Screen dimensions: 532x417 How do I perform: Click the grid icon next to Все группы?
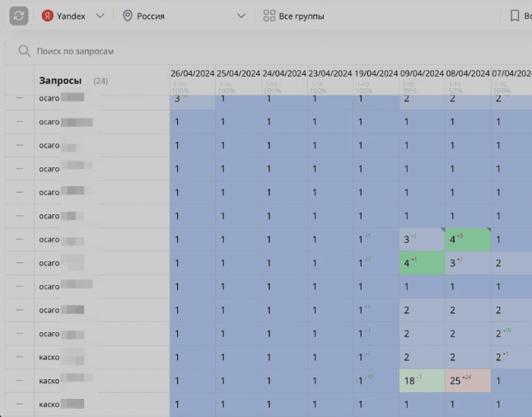point(268,16)
